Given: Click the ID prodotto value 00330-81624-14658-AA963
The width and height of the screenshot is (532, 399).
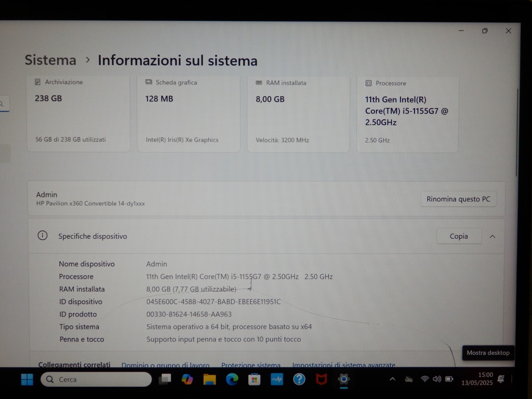Looking at the screenshot, I should pos(189,314).
